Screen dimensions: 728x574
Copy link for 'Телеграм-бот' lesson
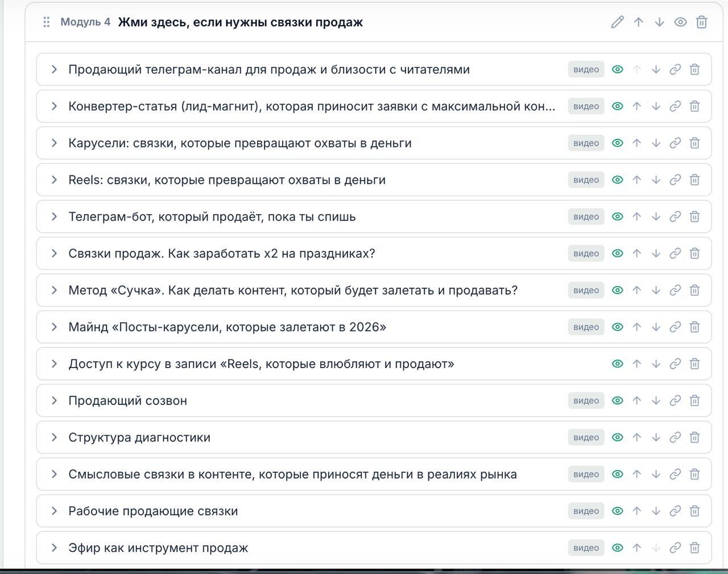pos(675,217)
